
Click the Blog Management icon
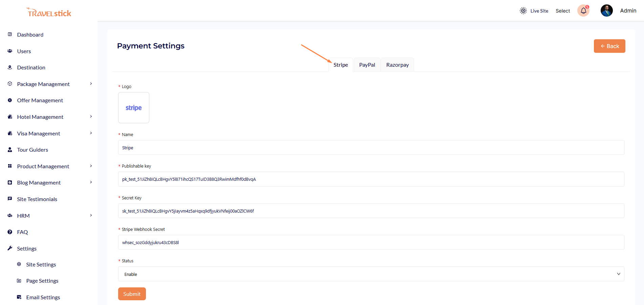click(x=10, y=182)
